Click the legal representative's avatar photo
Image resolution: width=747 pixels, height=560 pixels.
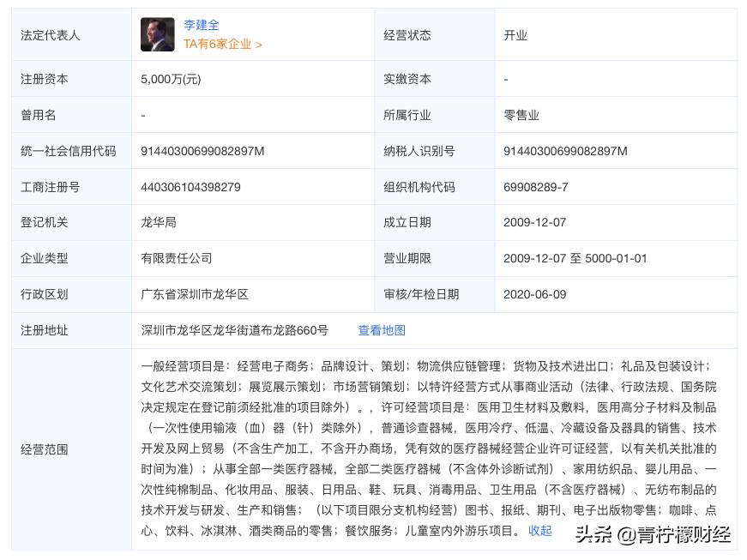157,34
